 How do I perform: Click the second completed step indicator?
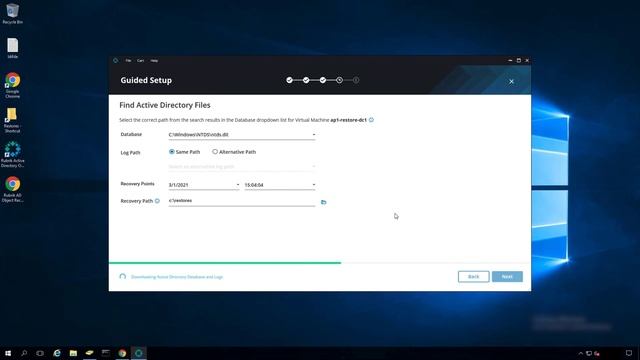(306, 80)
